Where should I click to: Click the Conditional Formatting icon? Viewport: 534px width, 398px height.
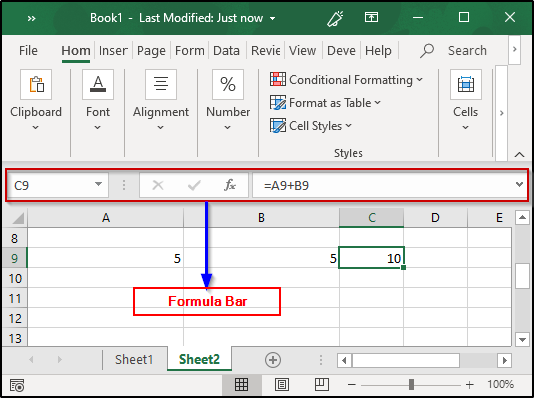[x=278, y=79]
